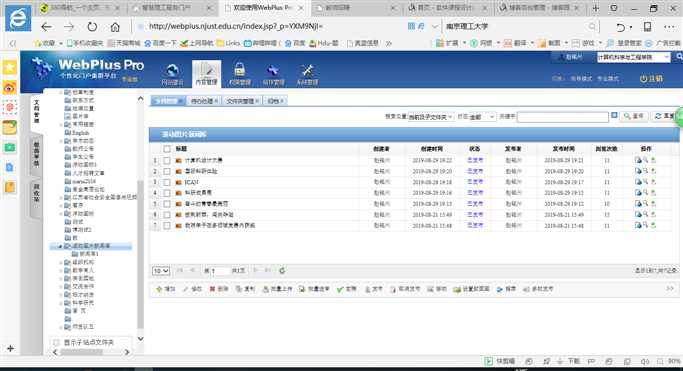
Task: Click the folder tree vertical scrollbar
Action: [140, 255]
